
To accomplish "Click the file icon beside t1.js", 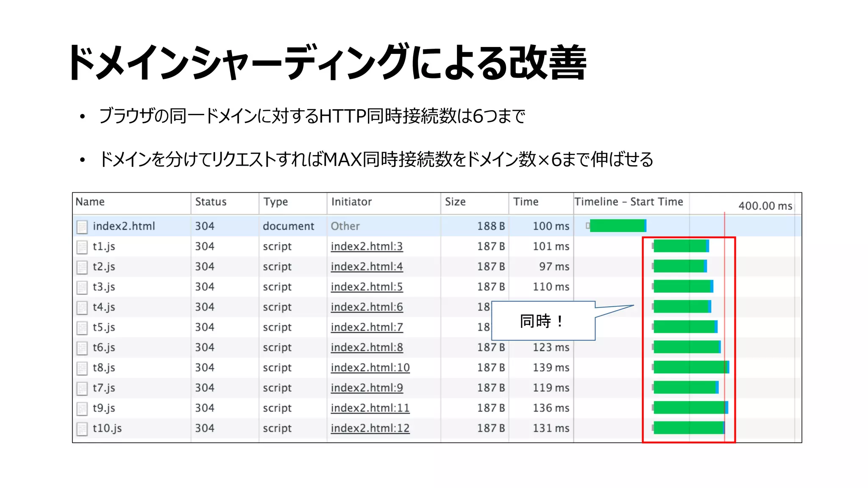I will [82, 247].
